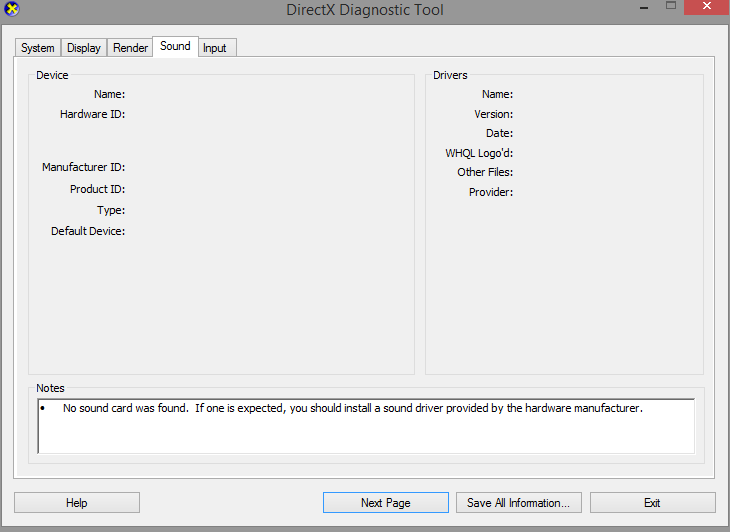The width and height of the screenshot is (730, 532).
Task: Close the DirectX Diagnostic Tool window
Action: pos(707,7)
